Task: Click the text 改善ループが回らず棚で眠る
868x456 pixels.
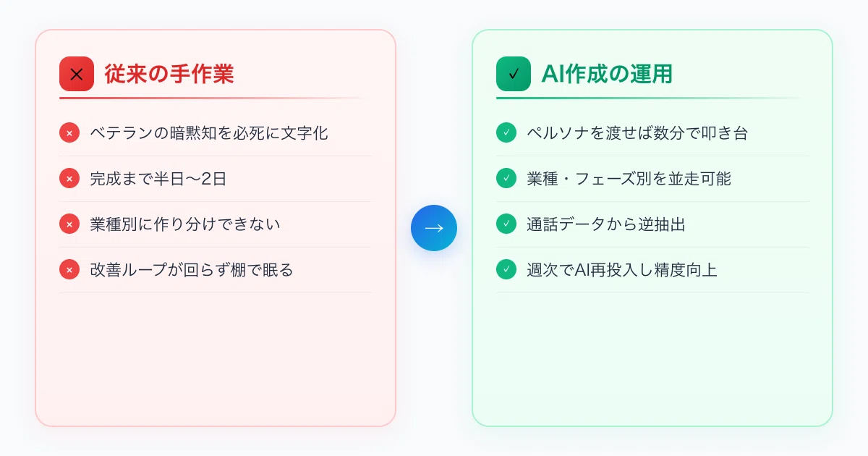Action: (192, 270)
